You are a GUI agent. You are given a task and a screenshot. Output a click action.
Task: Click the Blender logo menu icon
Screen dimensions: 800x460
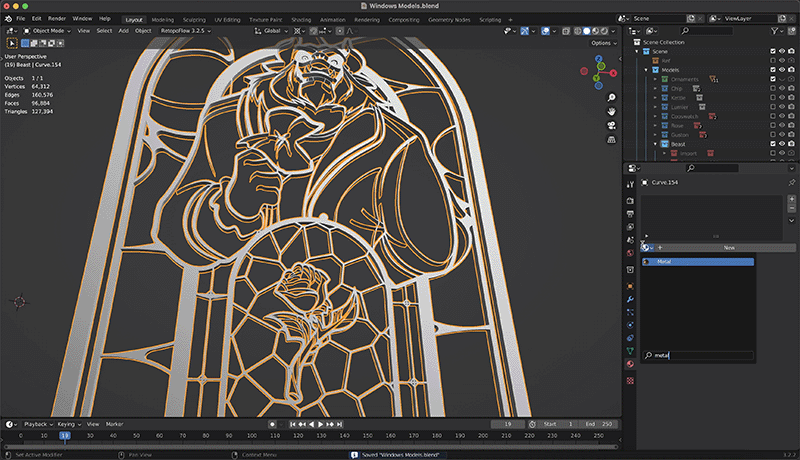coord(8,18)
